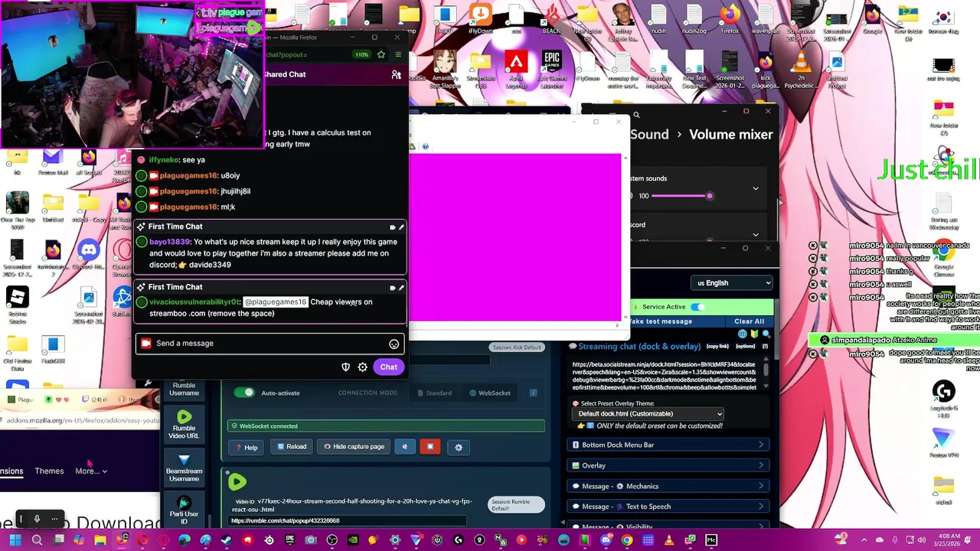Screen dimensions: 980x551
Task: Click the microphone button in bottom-left overlay
Action: pyautogui.click(x=36, y=519)
